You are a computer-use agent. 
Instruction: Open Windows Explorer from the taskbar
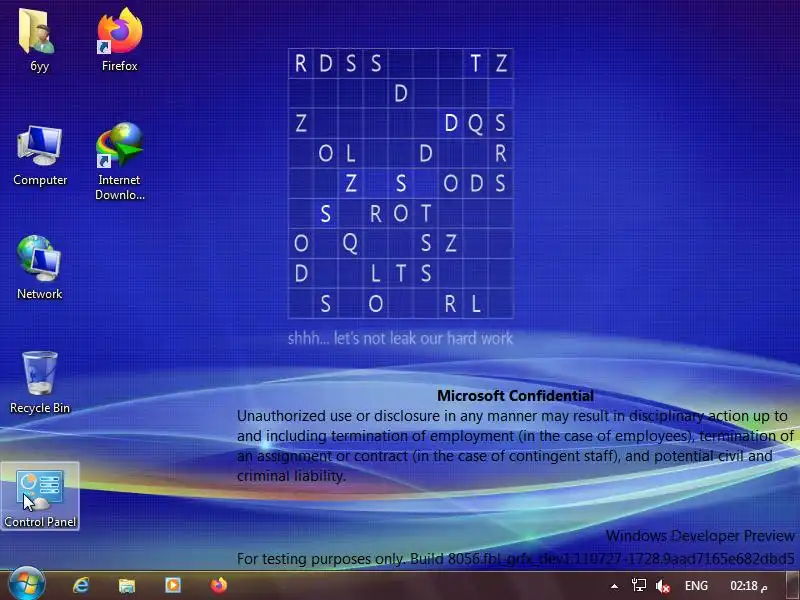[x=127, y=585]
